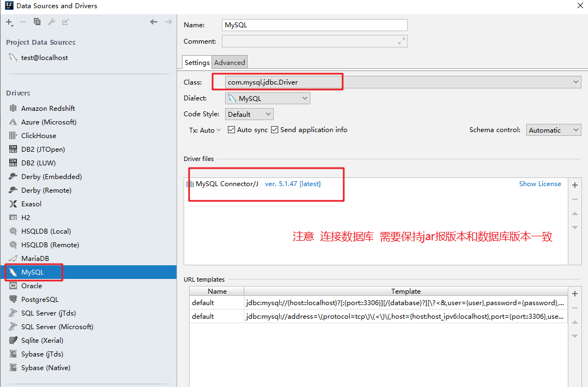Select HSQLDB (Remote) driver
Viewport: 588px width, 387px height.
(50, 245)
